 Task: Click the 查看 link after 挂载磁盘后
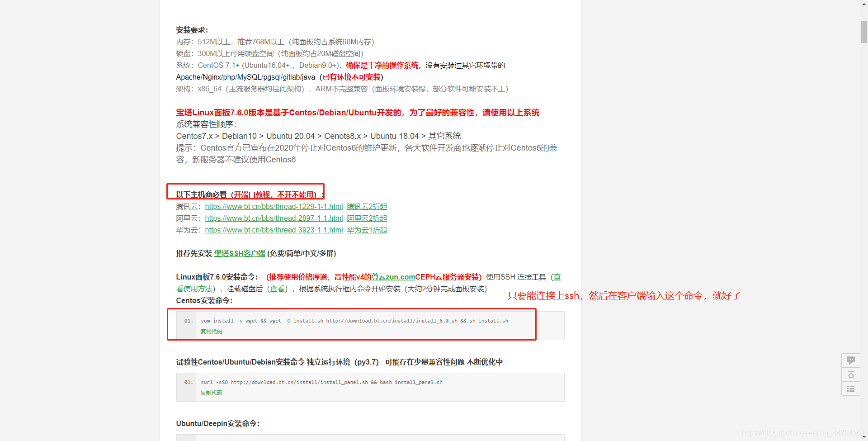[x=277, y=289]
